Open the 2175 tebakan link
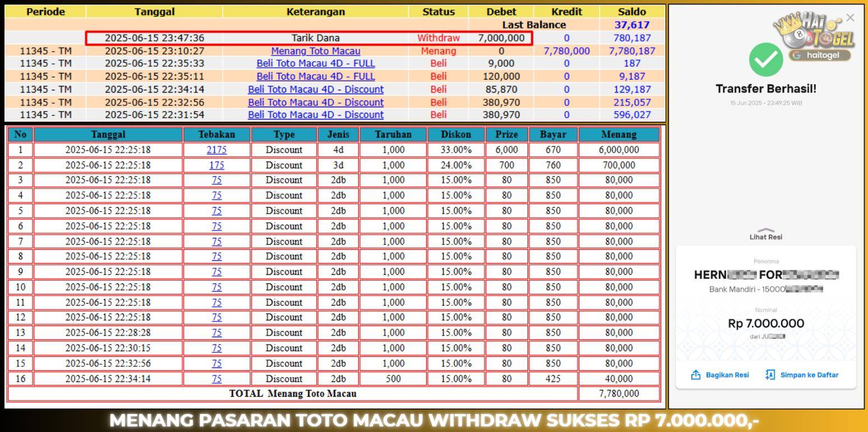The height and width of the screenshot is (432, 868). click(216, 150)
